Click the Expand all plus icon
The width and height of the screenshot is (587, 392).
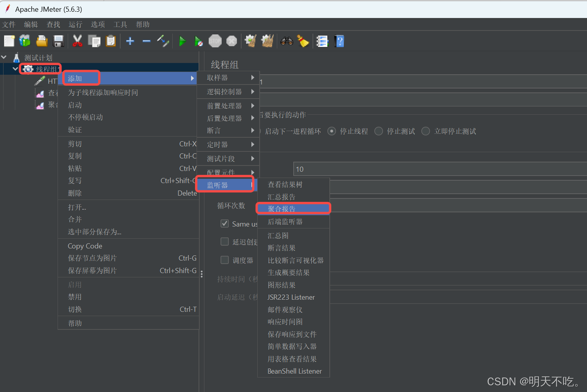pos(130,41)
